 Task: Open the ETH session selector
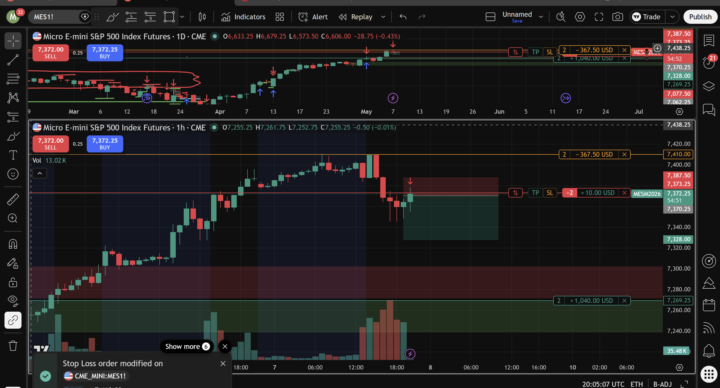tap(636, 384)
